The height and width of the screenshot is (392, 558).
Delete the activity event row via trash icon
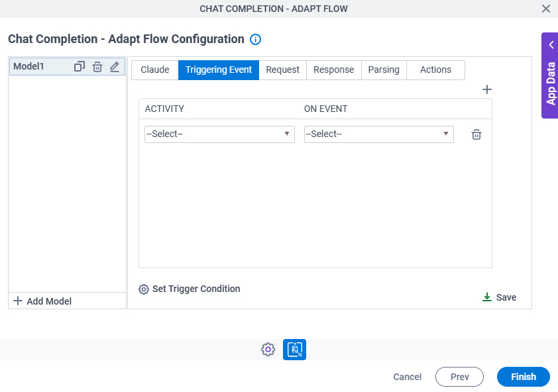pyautogui.click(x=476, y=134)
